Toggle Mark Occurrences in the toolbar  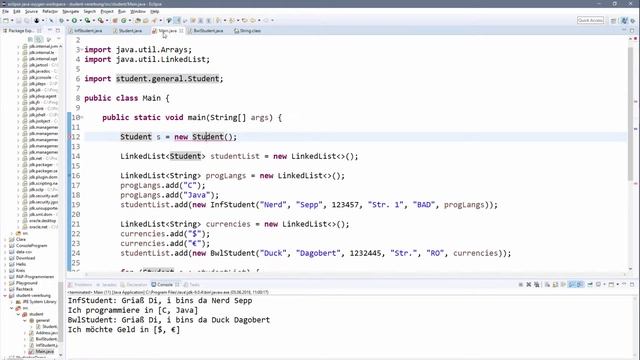click(176, 20)
